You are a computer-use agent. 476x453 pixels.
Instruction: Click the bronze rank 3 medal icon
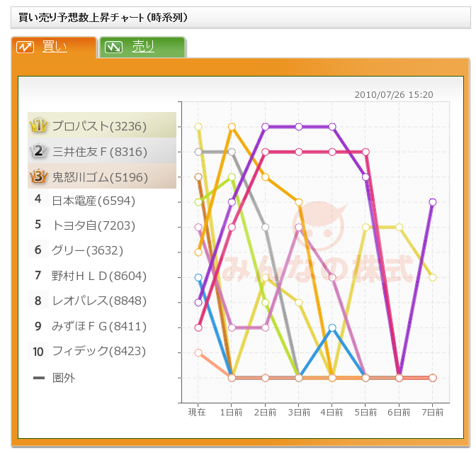click(38, 176)
